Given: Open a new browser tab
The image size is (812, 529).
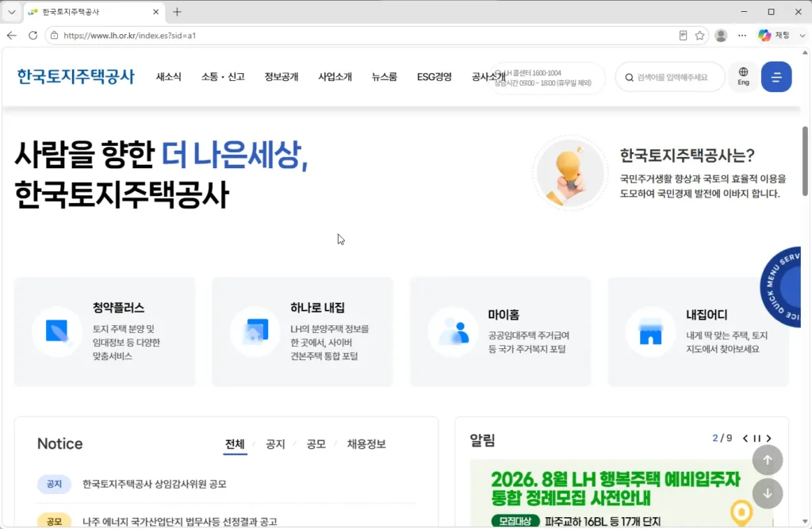Looking at the screenshot, I should [177, 11].
